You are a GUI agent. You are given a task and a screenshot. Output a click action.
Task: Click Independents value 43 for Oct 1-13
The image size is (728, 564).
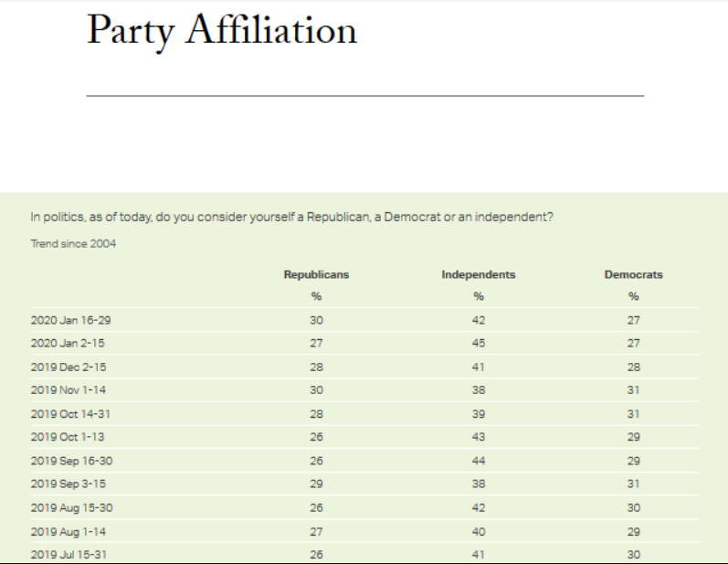pyautogui.click(x=479, y=437)
